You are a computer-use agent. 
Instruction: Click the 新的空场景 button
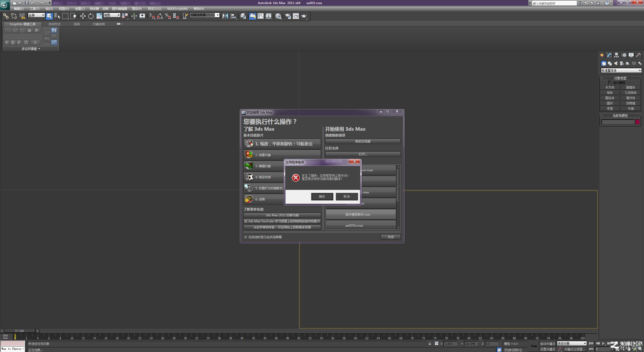pos(363,142)
